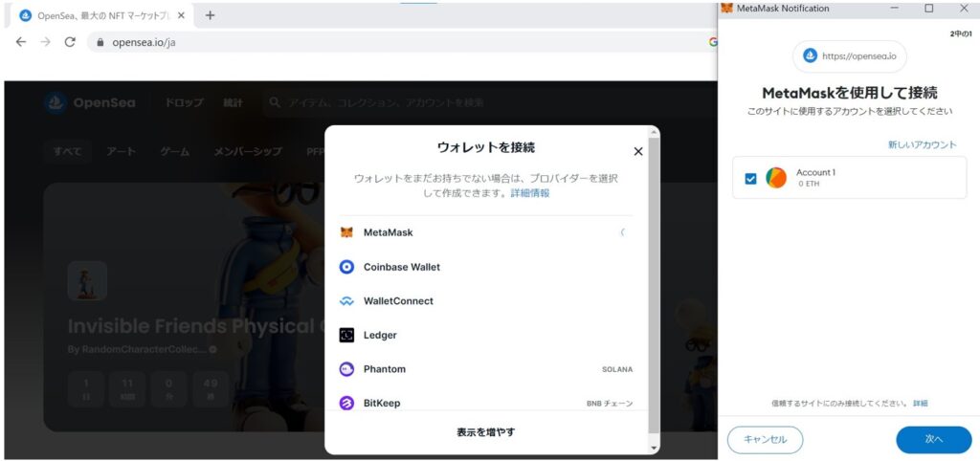Click the キャンセル button in MetaMask
This screenshot has width=980, height=461.
click(765, 440)
